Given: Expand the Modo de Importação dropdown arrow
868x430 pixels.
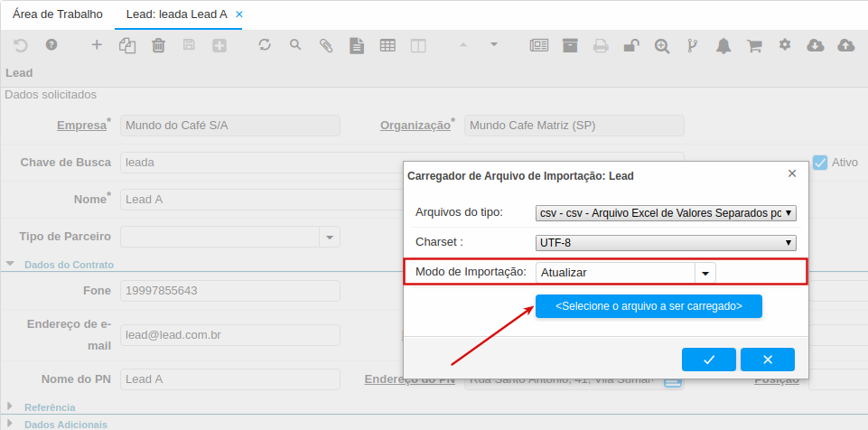Looking at the screenshot, I should (705, 273).
